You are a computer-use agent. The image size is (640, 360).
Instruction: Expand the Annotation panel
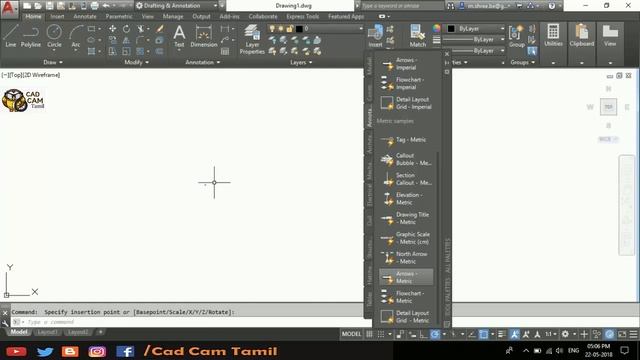click(x=203, y=62)
